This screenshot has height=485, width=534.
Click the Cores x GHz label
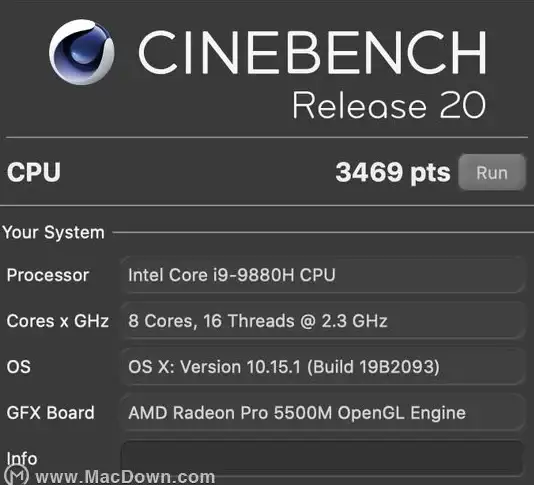click(x=58, y=321)
